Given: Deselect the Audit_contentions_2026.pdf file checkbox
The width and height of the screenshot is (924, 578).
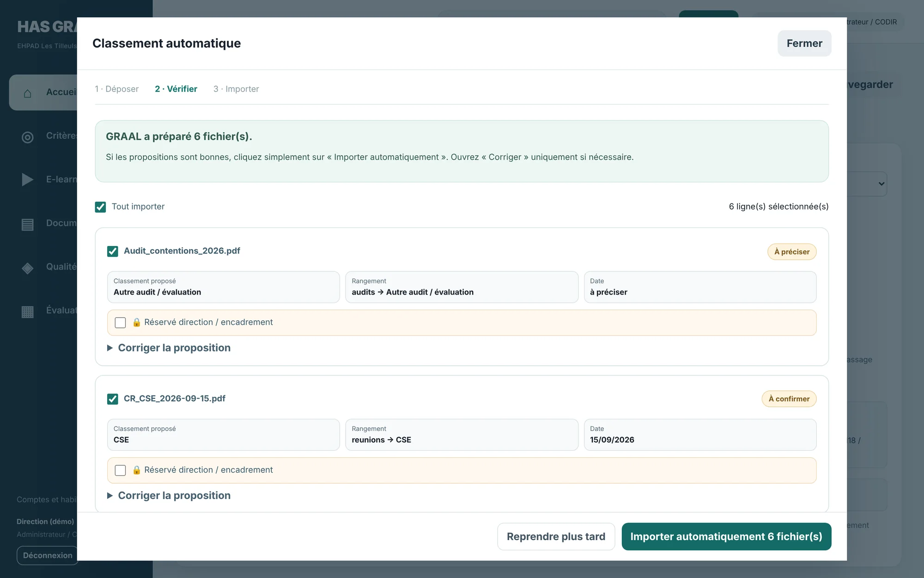Looking at the screenshot, I should (112, 251).
